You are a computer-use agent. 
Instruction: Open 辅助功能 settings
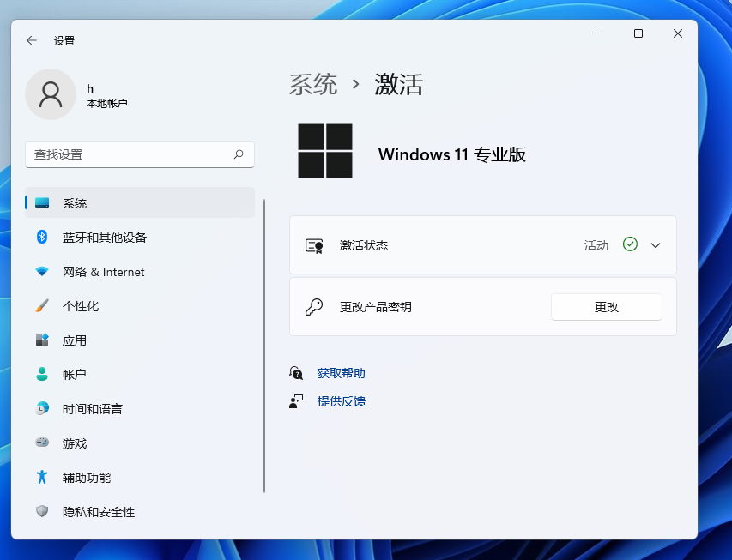pyautogui.click(x=140, y=478)
